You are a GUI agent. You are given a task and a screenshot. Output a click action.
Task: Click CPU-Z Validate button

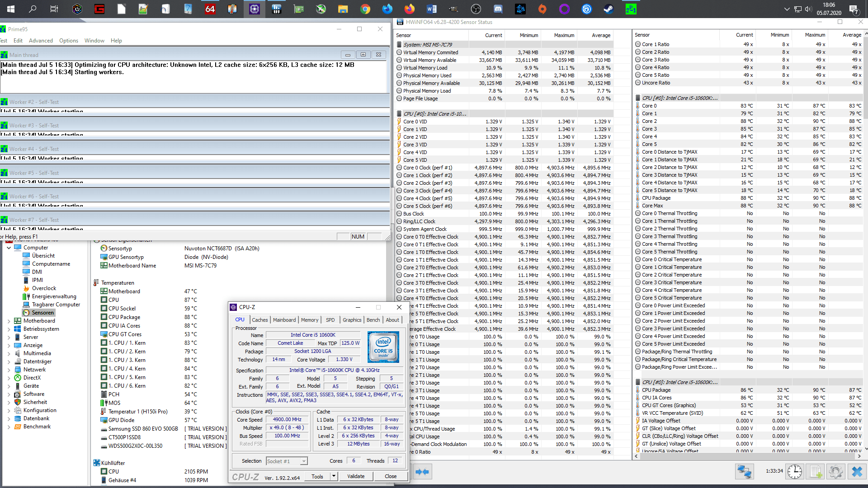point(356,476)
